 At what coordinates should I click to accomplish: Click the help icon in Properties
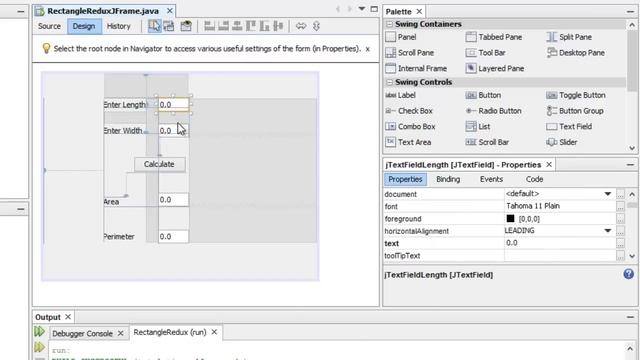tap(629, 274)
